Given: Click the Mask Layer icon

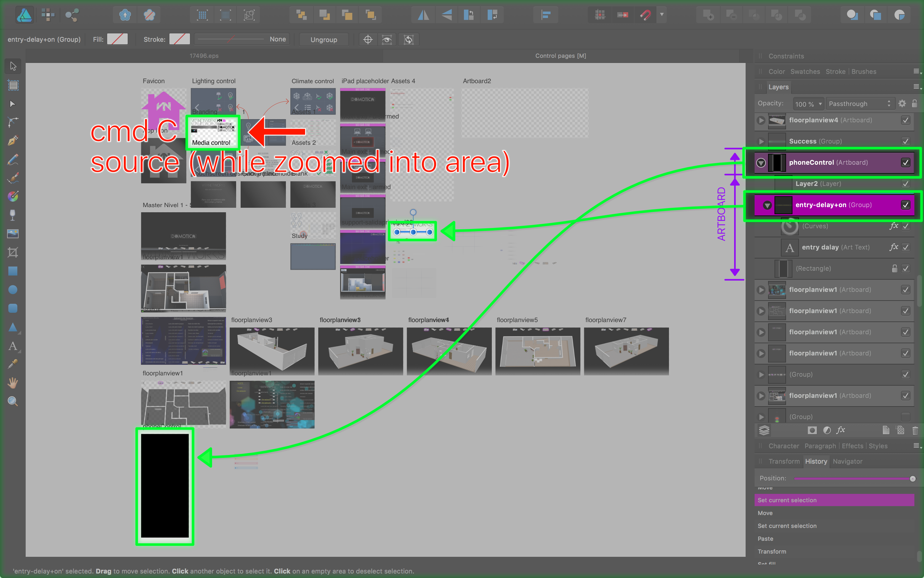Looking at the screenshot, I should pos(812,430).
